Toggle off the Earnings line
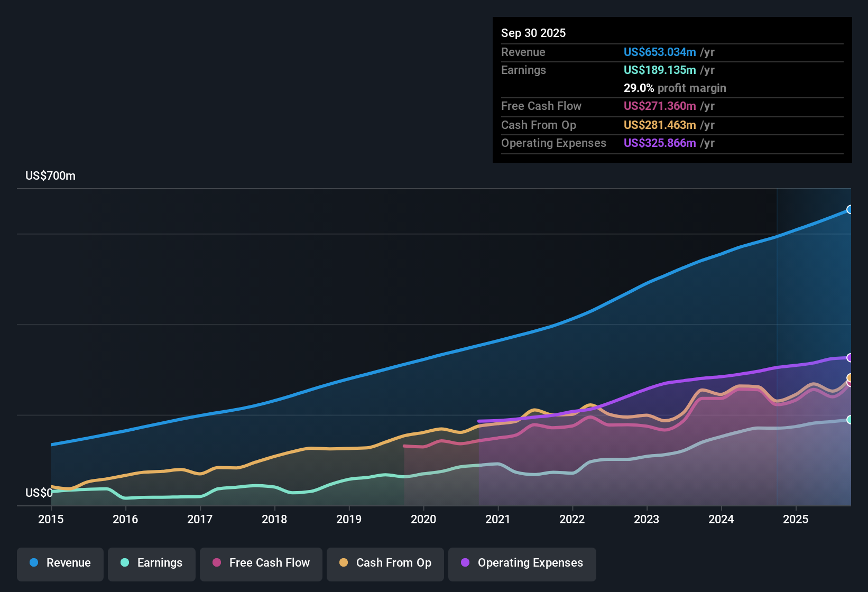 [x=151, y=563]
